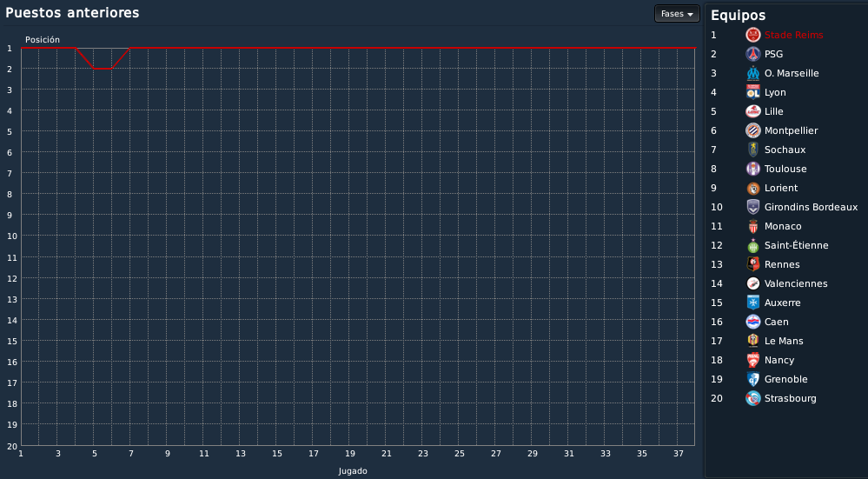The height and width of the screenshot is (479, 868).
Task: Click x-axis label 37
Action: point(678,454)
